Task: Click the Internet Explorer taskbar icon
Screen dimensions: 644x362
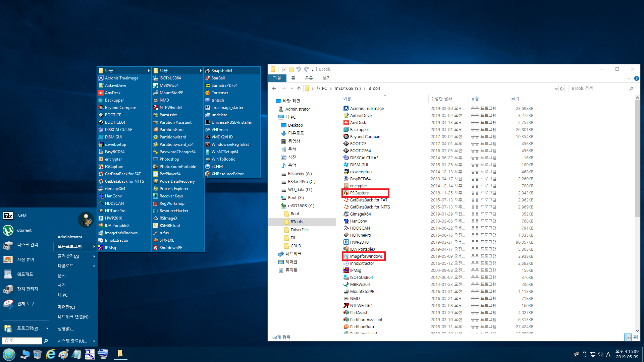Action: 50,354
